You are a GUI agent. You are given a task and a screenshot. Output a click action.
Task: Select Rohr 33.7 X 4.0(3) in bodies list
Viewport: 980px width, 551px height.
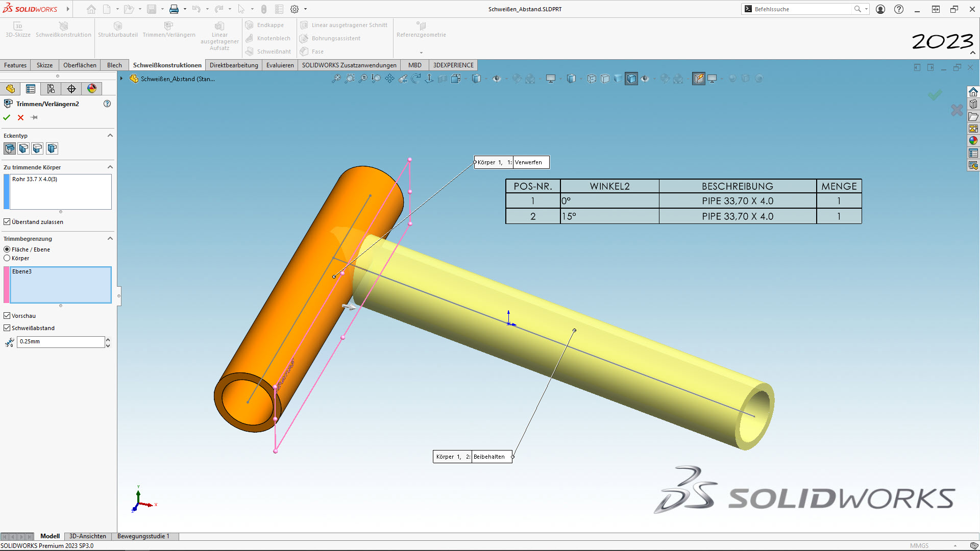point(35,179)
